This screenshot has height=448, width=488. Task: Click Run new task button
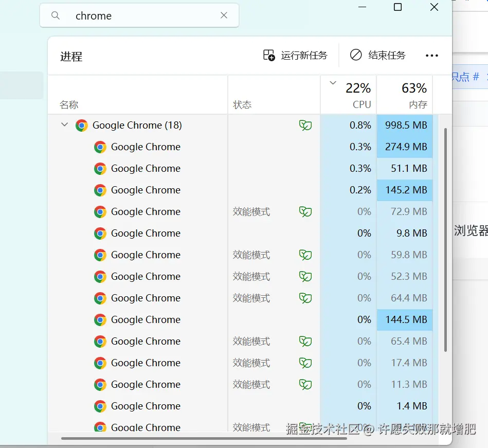[295, 56]
